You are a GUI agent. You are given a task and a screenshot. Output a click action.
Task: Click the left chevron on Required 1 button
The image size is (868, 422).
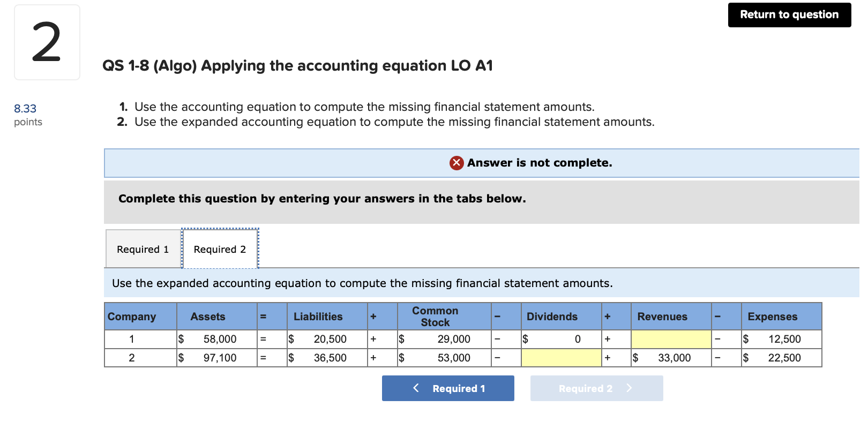coord(416,388)
